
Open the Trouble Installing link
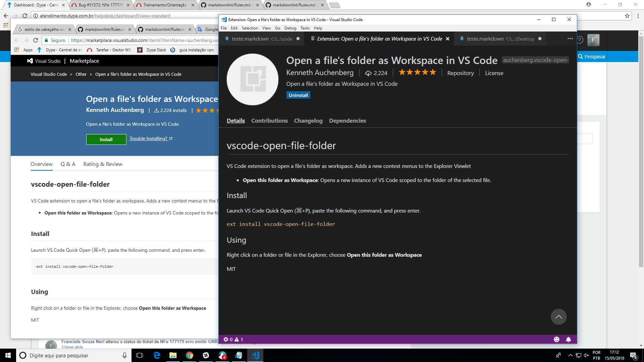click(x=151, y=138)
